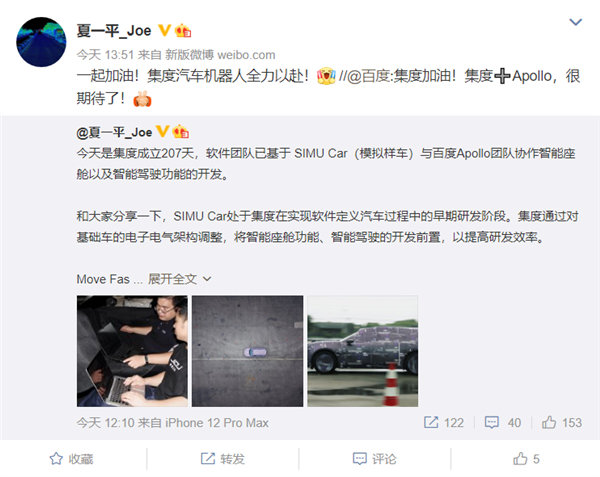
Task: Like the original post with 153 likes
Action: tap(562, 422)
